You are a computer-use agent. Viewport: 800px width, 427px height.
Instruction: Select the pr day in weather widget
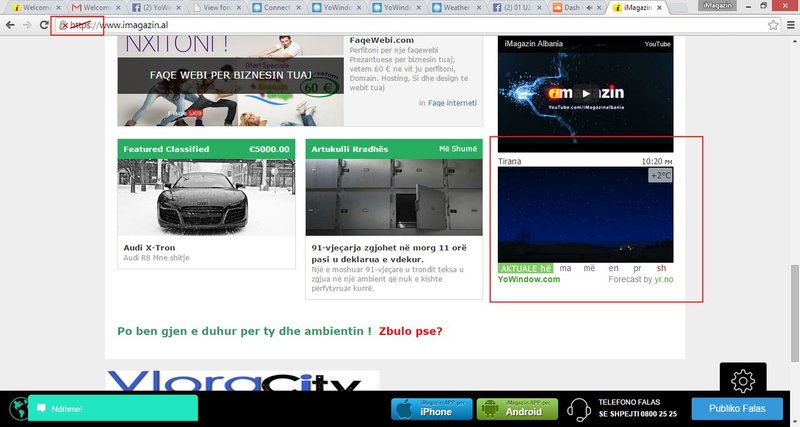coord(637,268)
